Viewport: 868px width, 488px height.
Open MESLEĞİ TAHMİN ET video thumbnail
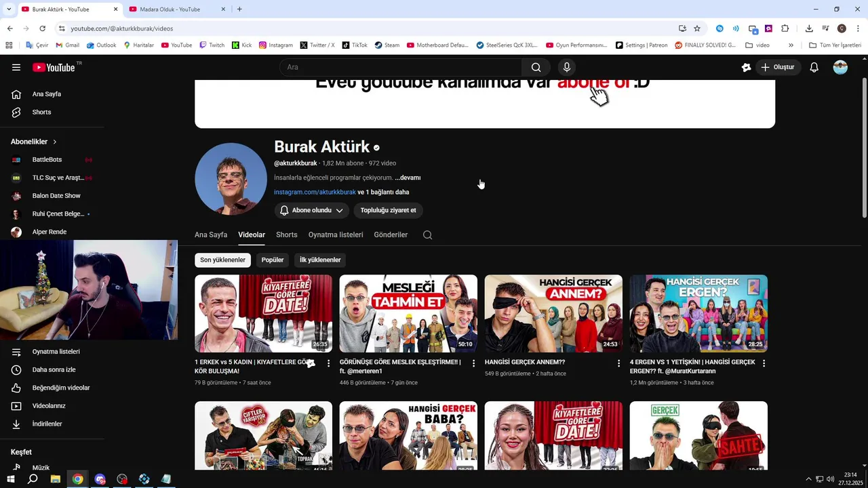[408, 313]
